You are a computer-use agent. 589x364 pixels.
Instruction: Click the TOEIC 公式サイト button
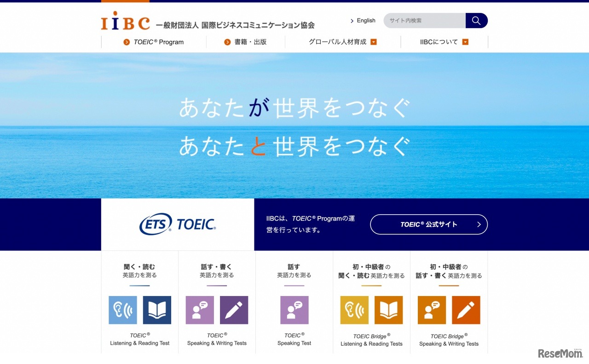click(428, 224)
